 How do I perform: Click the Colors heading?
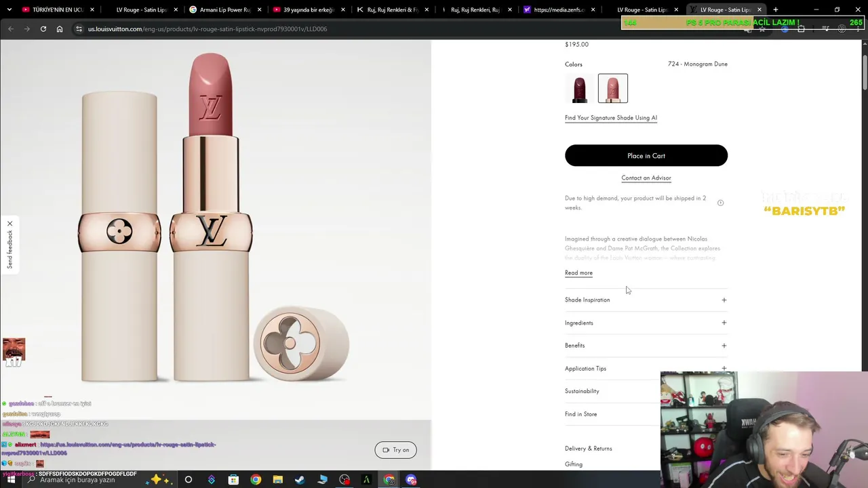click(574, 64)
